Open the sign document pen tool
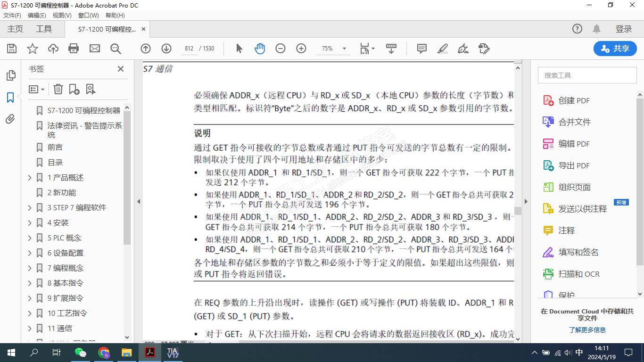Screen dimensions: 644x362 (463, 49)
